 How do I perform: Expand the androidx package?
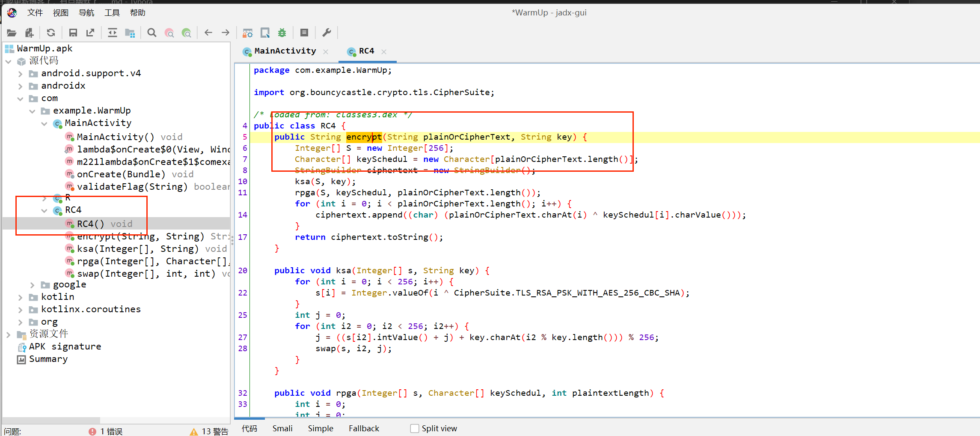click(20, 86)
